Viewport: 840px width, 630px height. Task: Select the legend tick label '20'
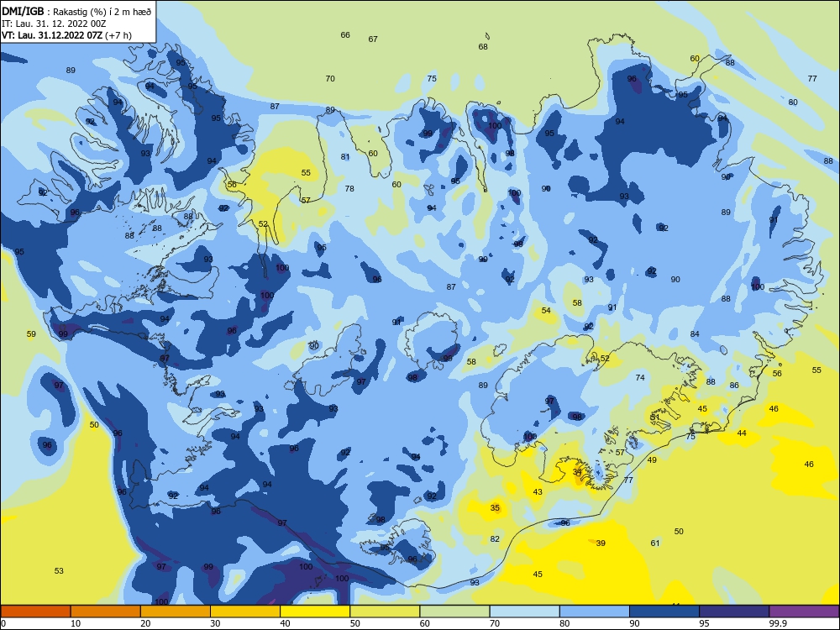coord(145,623)
